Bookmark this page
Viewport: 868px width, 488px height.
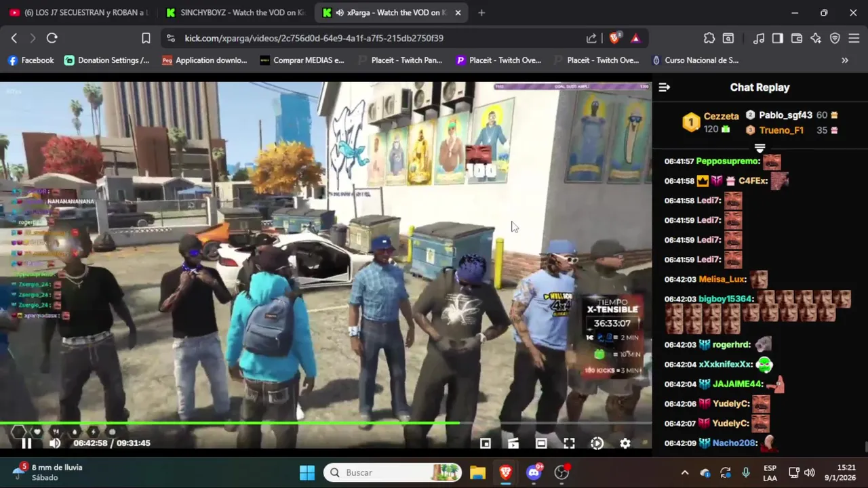(x=146, y=39)
